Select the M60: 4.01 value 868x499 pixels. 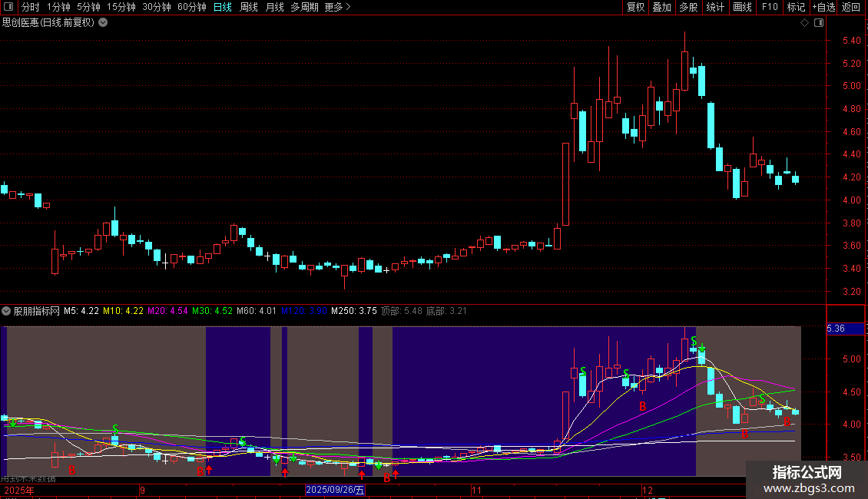pyautogui.click(x=257, y=311)
